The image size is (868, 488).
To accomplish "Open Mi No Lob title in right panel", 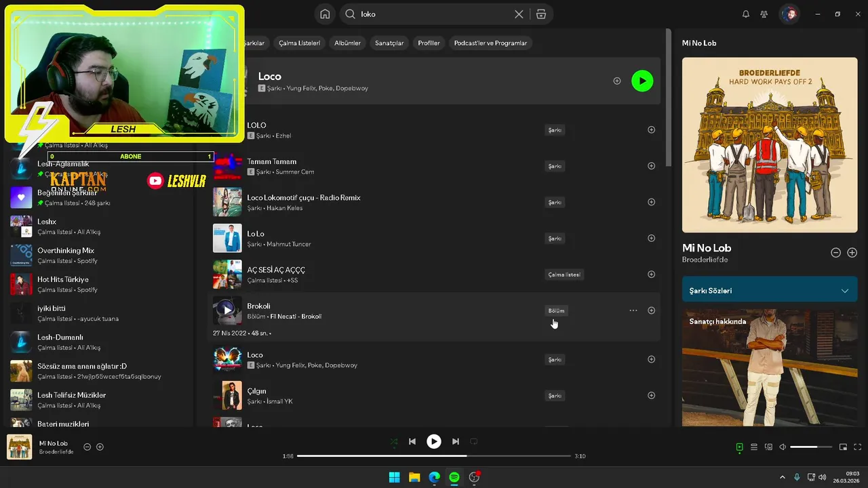I will (x=707, y=248).
